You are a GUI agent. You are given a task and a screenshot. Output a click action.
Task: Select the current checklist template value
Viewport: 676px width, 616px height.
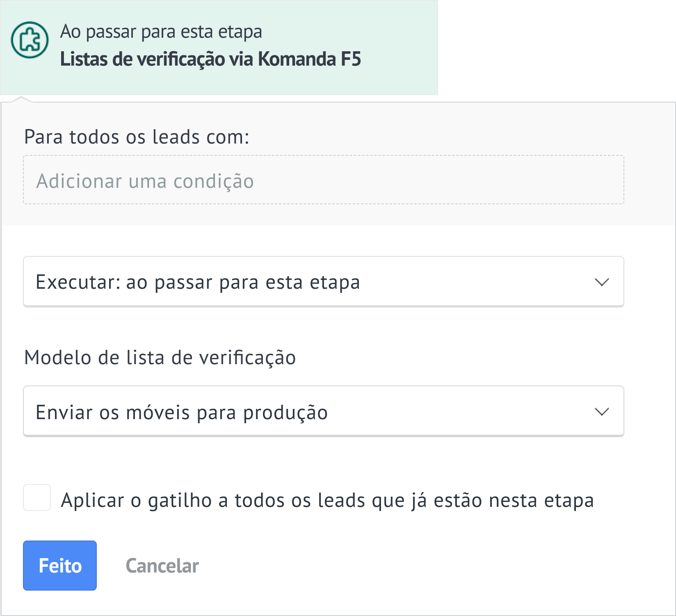pos(182,412)
